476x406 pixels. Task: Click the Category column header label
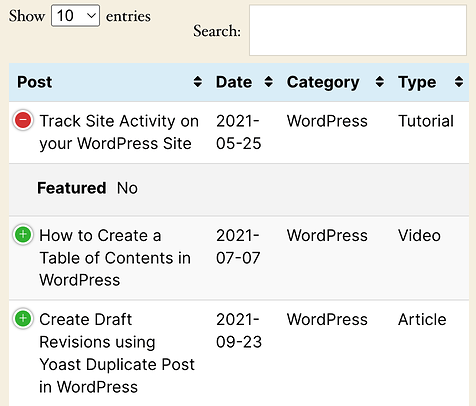click(323, 83)
